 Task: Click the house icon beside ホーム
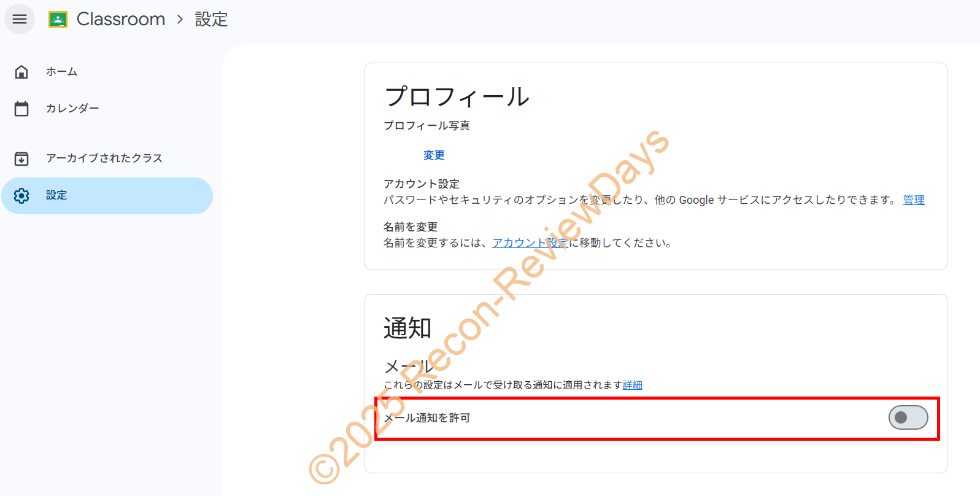21,72
